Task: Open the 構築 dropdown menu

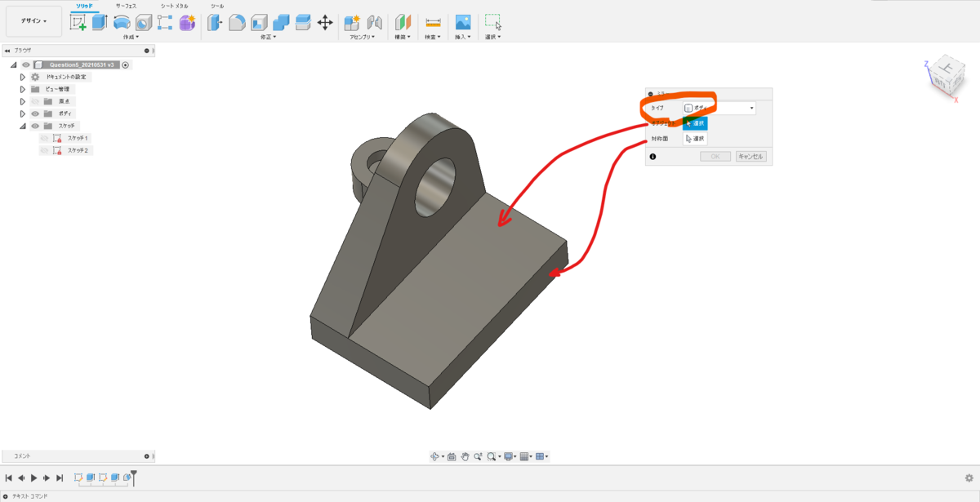Action: (x=403, y=37)
